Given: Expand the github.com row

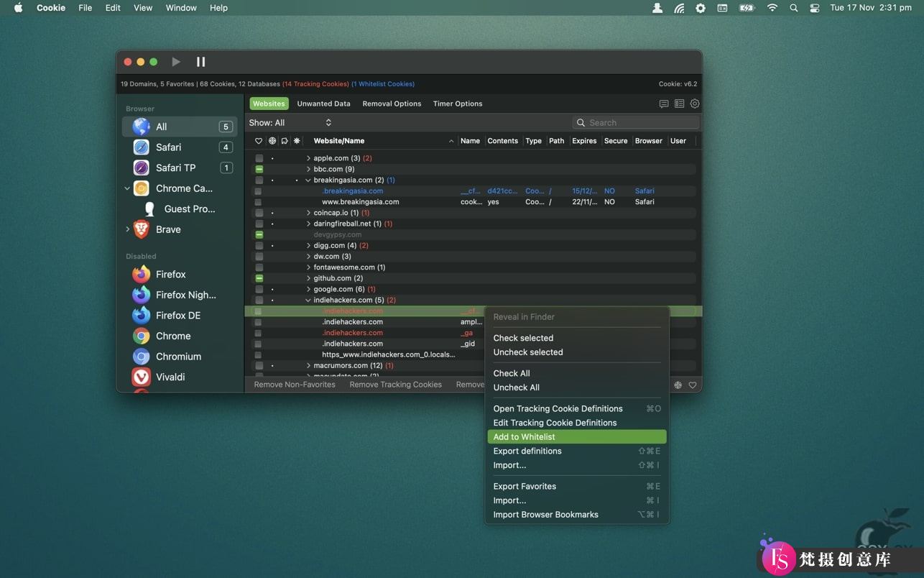Looking at the screenshot, I should [x=308, y=278].
